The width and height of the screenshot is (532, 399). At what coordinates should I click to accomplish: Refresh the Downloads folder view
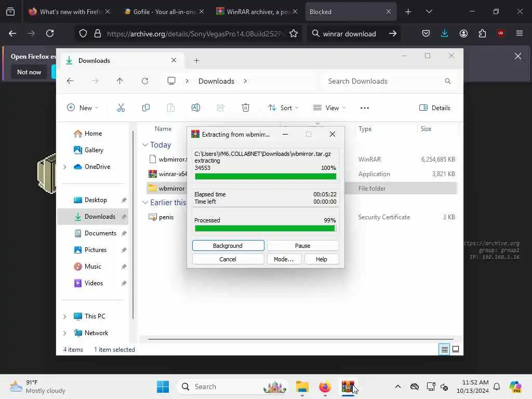click(x=145, y=81)
